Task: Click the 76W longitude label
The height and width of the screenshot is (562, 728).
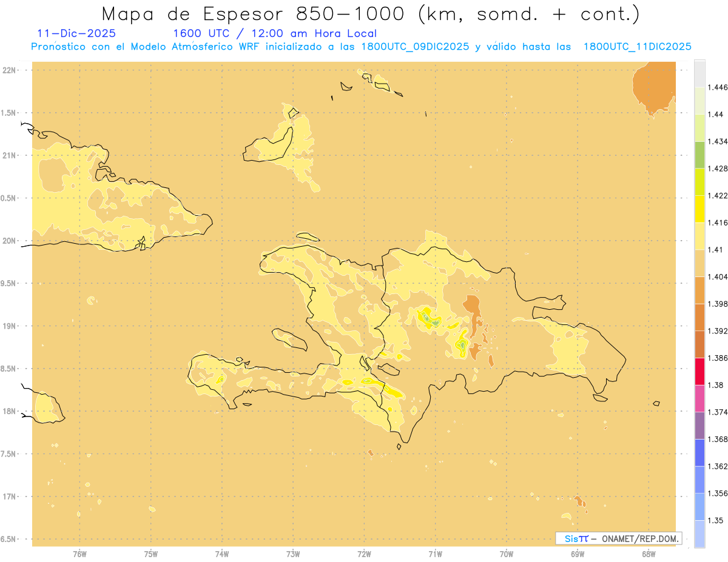Action: tap(79, 554)
